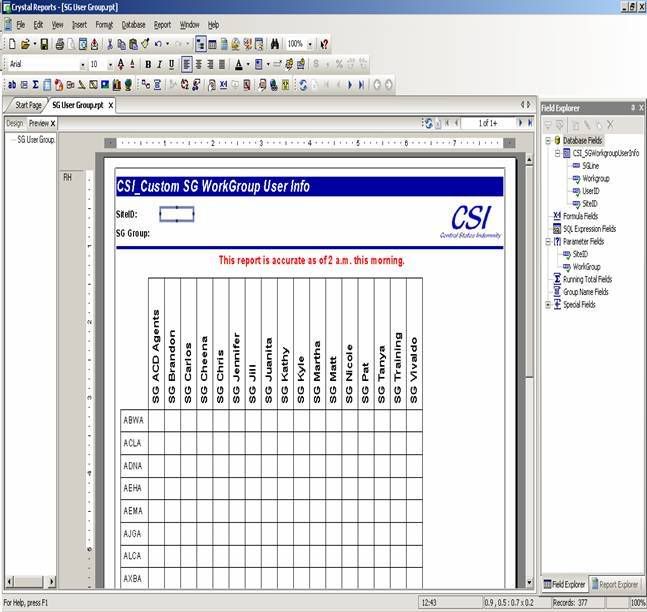This screenshot has width=647, height=612.
Task: Toggle Align Right
Action: (x=210, y=64)
